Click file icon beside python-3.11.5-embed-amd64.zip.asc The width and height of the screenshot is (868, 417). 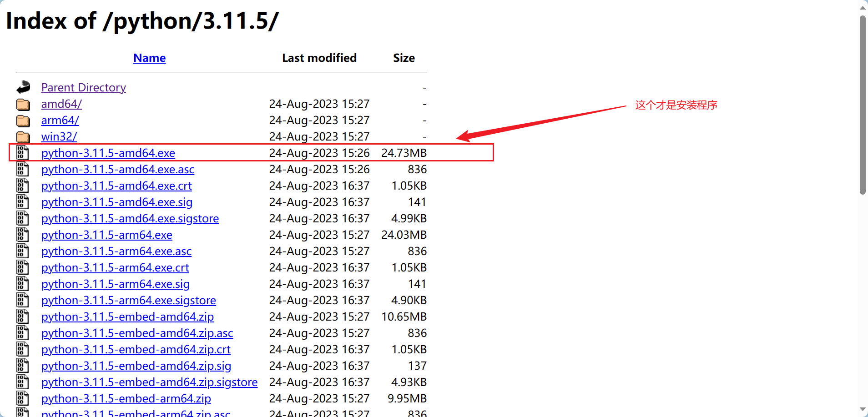click(23, 333)
